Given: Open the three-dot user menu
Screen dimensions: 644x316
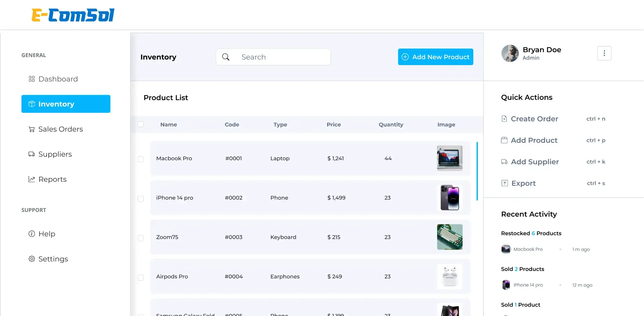Looking at the screenshot, I should click(604, 53).
